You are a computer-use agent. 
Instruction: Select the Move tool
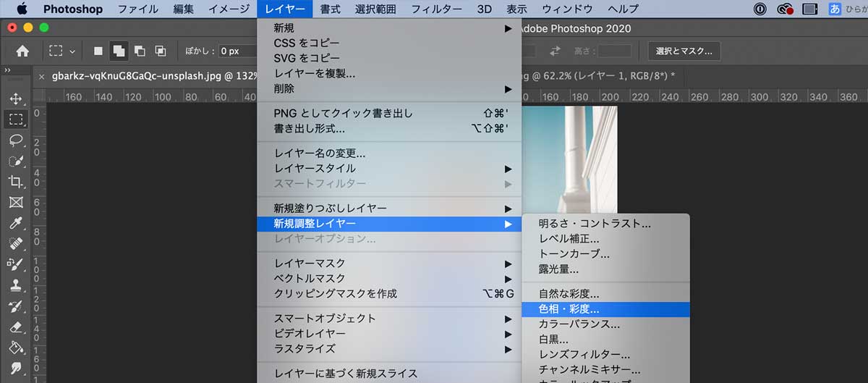[x=16, y=99]
